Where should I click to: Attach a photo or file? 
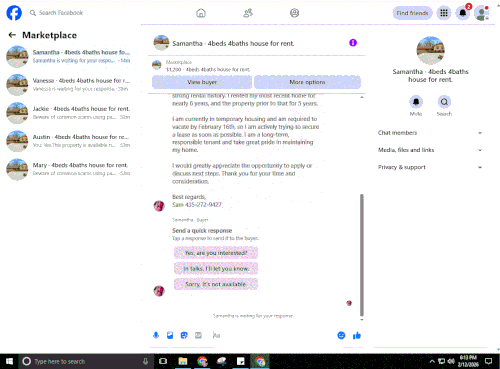point(170,335)
